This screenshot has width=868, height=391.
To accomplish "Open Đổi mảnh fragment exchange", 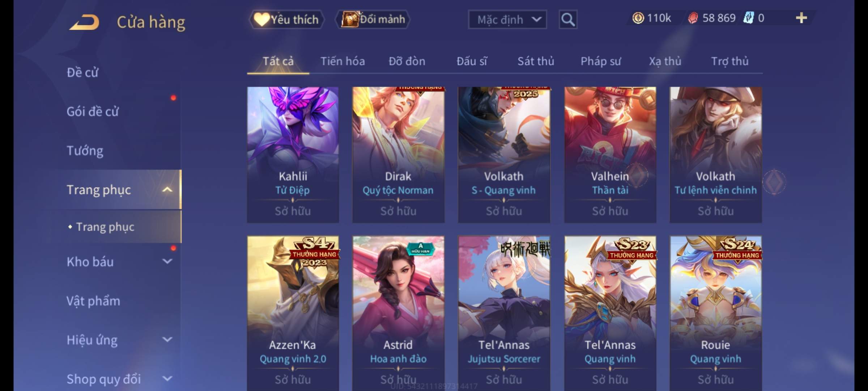I will click(x=373, y=19).
